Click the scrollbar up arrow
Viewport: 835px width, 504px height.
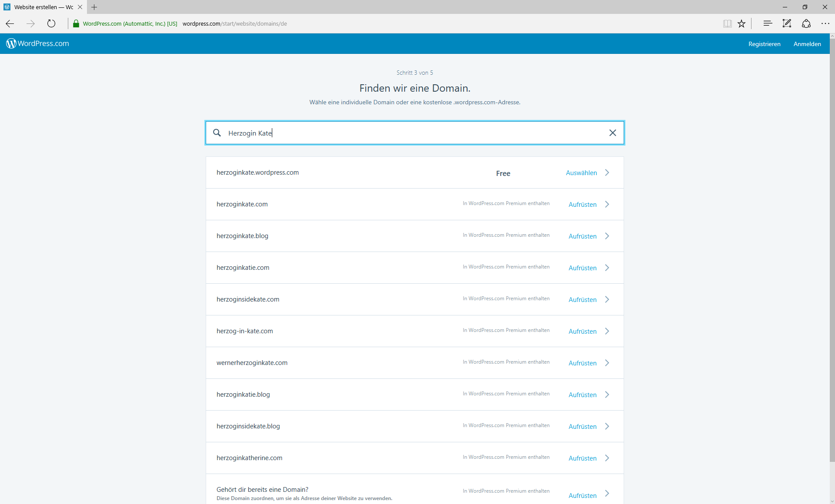point(832,36)
